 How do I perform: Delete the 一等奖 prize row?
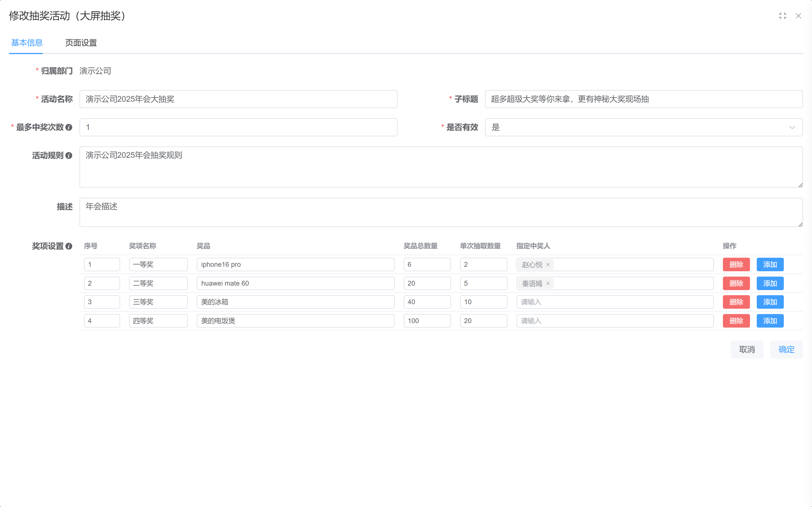[x=736, y=264]
